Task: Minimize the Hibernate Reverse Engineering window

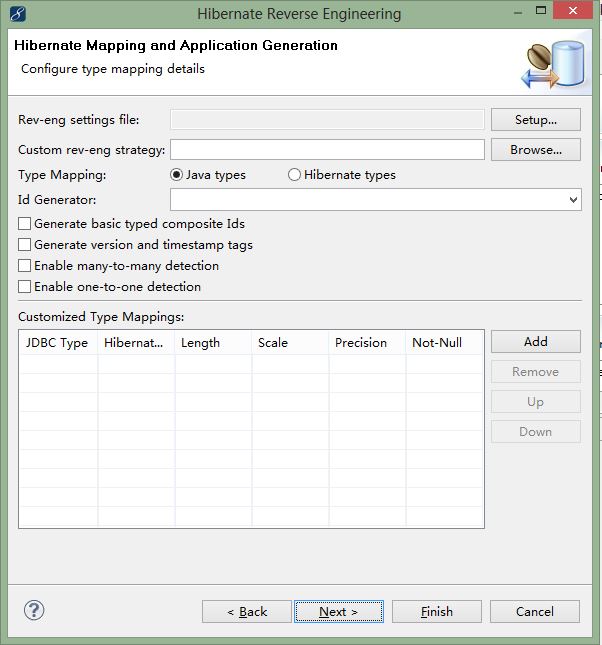Action: [x=518, y=12]
